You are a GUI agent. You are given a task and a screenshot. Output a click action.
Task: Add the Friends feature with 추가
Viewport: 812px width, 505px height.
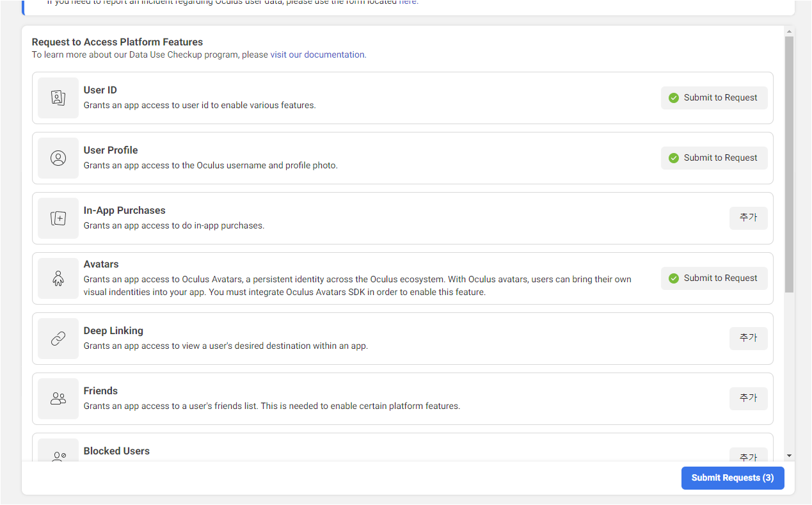coord(749,399)
